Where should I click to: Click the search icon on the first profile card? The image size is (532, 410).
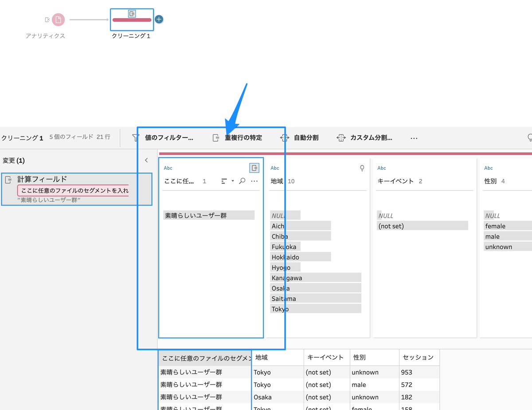coord(242,181)
